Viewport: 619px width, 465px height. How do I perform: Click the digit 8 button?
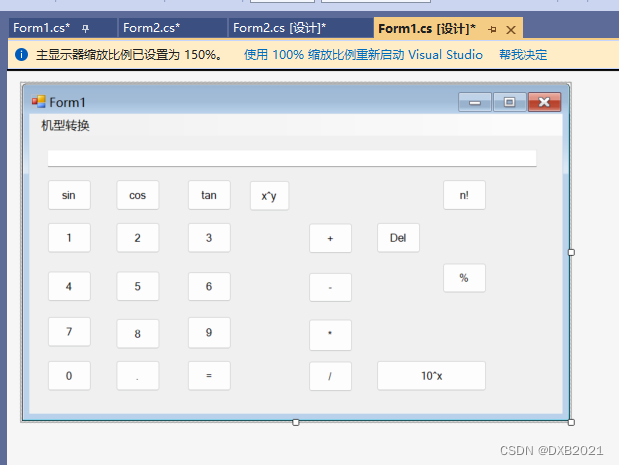click(138, 334)
